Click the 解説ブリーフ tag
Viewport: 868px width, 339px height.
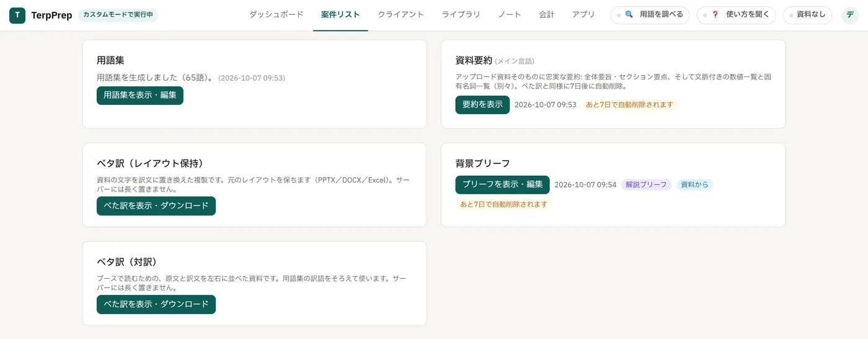tap(646, 185)
